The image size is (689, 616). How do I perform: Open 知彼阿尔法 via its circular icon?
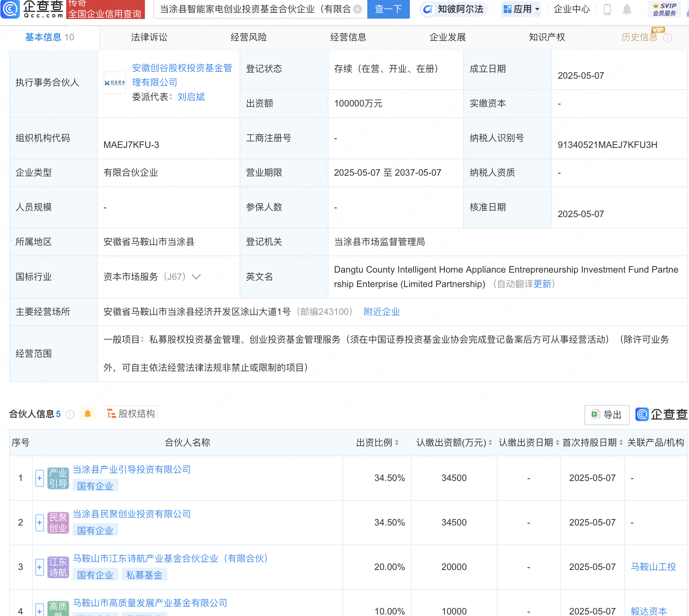tap(429, 10)
